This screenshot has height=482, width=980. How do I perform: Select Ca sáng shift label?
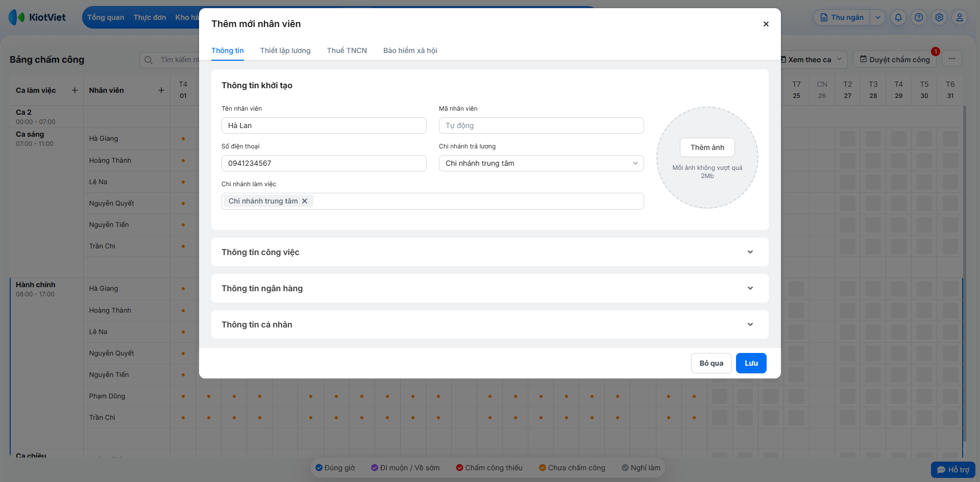30,134
